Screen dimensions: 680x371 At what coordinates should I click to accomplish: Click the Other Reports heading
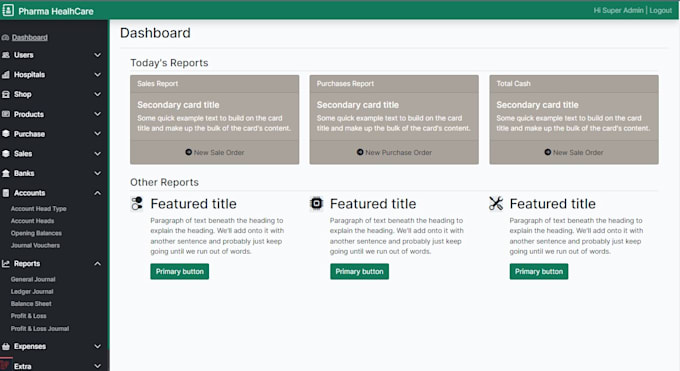coord(164,182)
